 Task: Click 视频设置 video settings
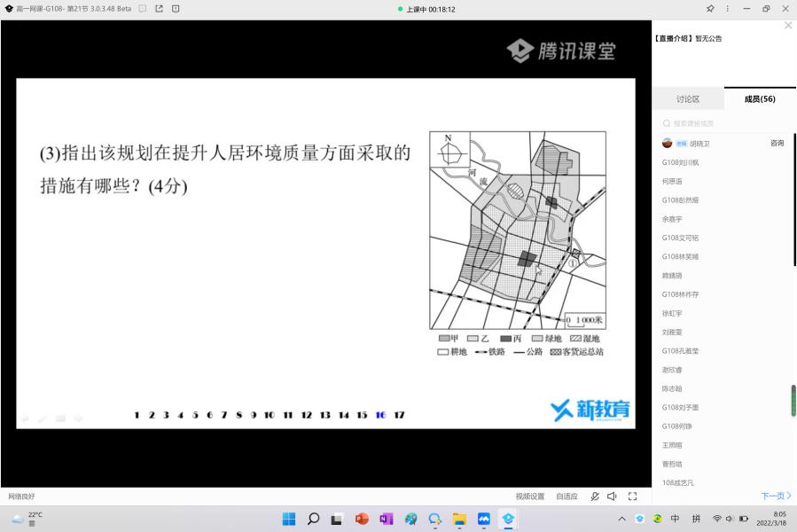coord(530,497)
